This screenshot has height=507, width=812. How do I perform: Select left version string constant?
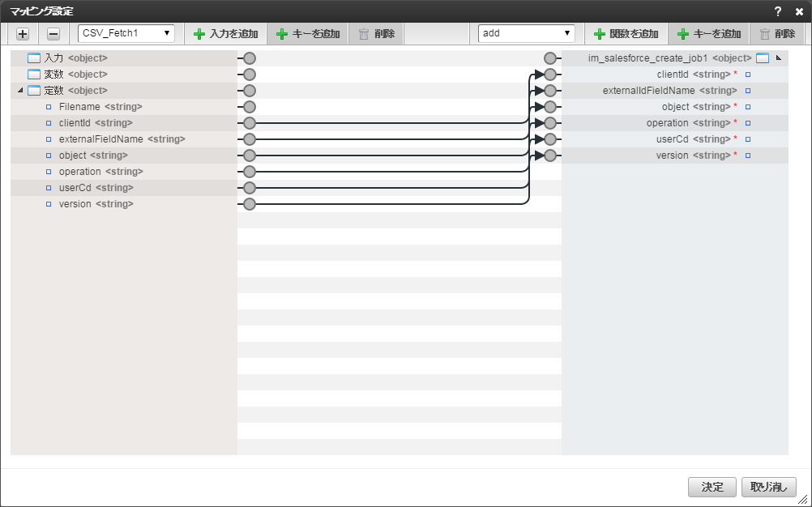point(124,204)
